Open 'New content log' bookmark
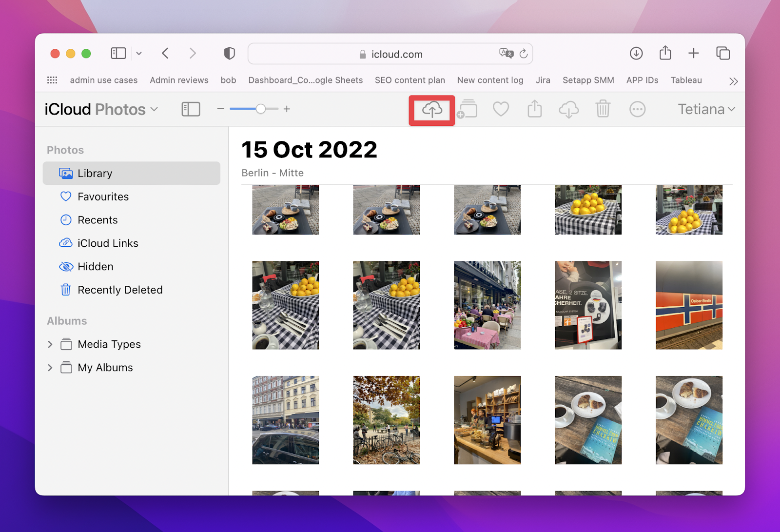The width and height of the screenshot is (780, 532). [490, 80]
